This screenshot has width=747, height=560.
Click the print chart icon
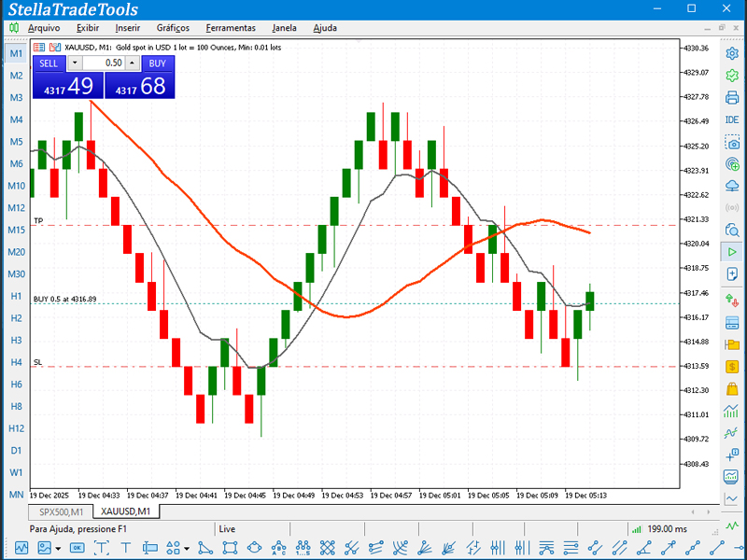pos(733,97)
